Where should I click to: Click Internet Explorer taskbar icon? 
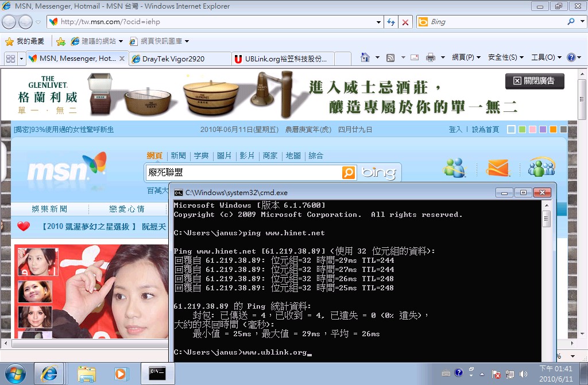tap(49, 374)
